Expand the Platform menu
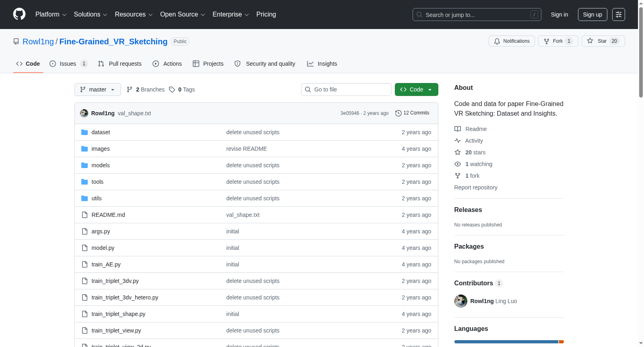Image resolution: width=644 pixels, height=347 pixels. (51, 15)
